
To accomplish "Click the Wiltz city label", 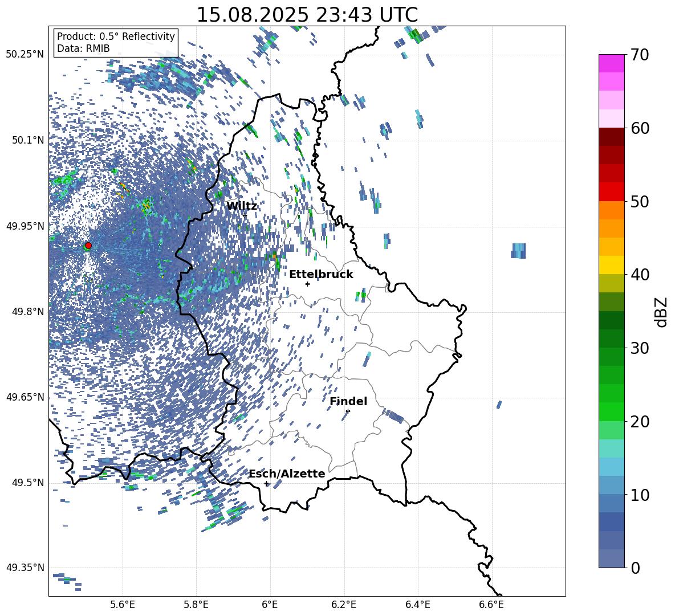I will click(242, 206).
